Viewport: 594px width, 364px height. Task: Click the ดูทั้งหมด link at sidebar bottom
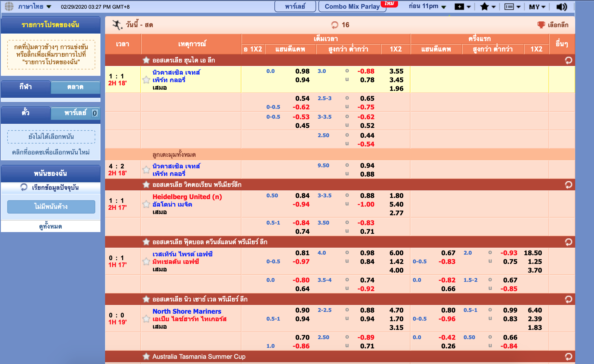click(x=51, y=227)
